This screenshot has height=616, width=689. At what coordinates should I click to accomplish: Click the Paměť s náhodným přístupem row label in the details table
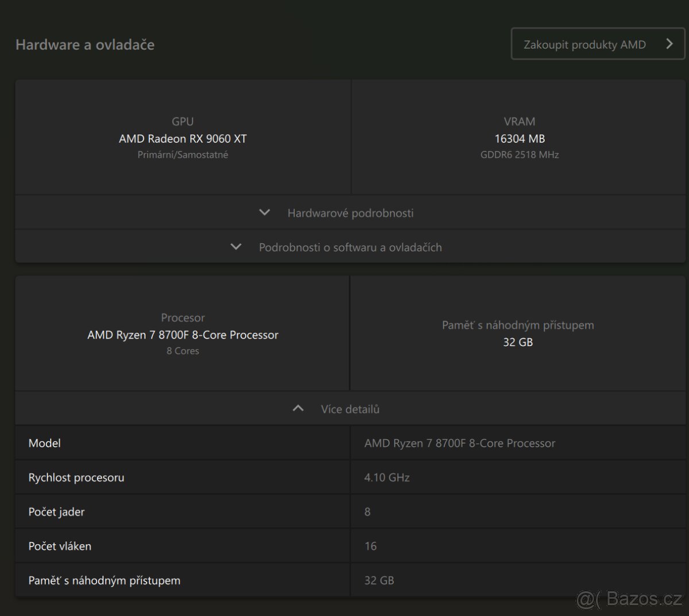coord(104,580)
